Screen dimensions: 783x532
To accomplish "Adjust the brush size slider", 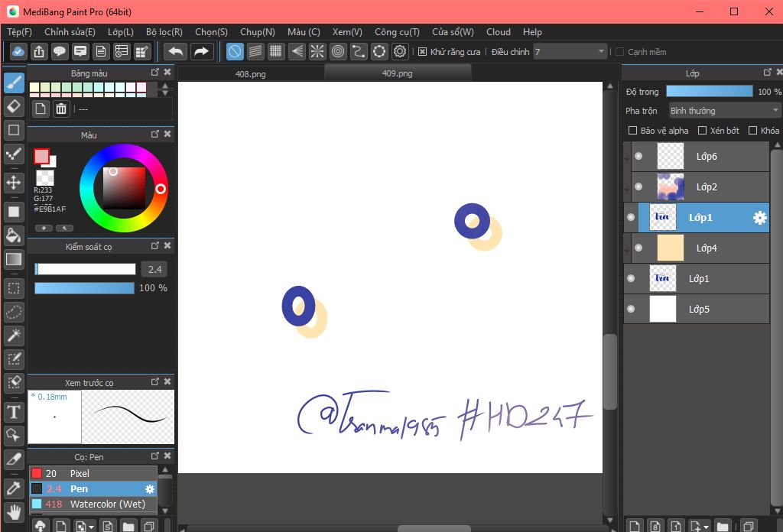I will pyautogui.click(x=85, y=270).
